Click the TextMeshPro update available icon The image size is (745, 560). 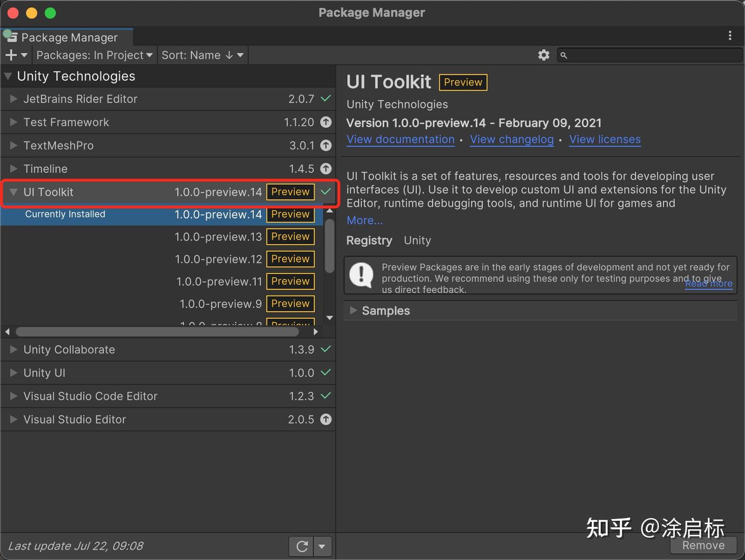pyautogui.click(x=326, y=145)
